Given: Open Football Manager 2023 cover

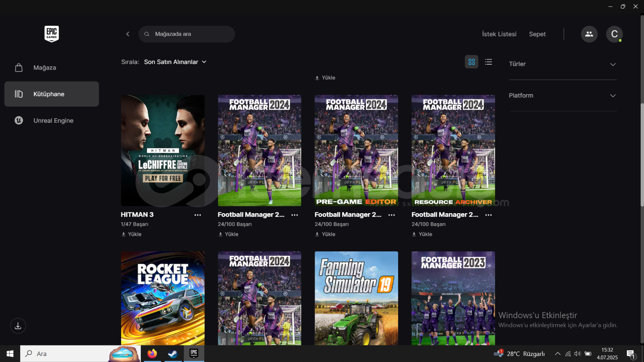Looking at the screenshot, I should pyautogui.click(x=453, y=298).
